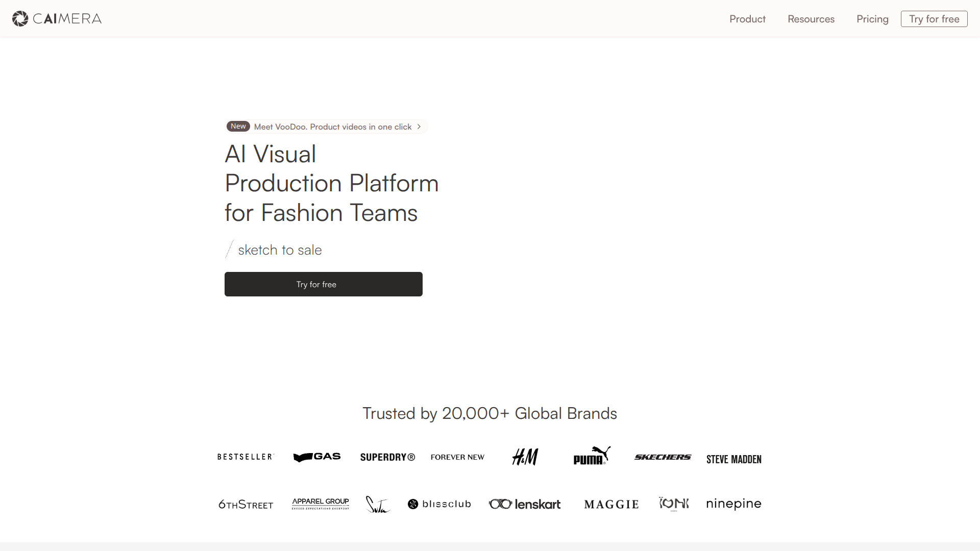This screenshot has width=980, height=551.
Task: Click the 6THSTREET brand logo
Action: tap(246, 505)
